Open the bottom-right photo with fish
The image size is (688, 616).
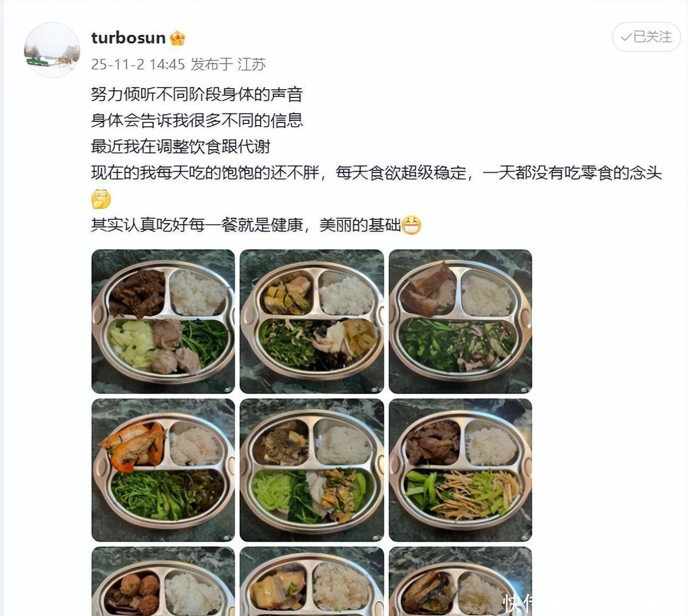click(x=460, y=581)
